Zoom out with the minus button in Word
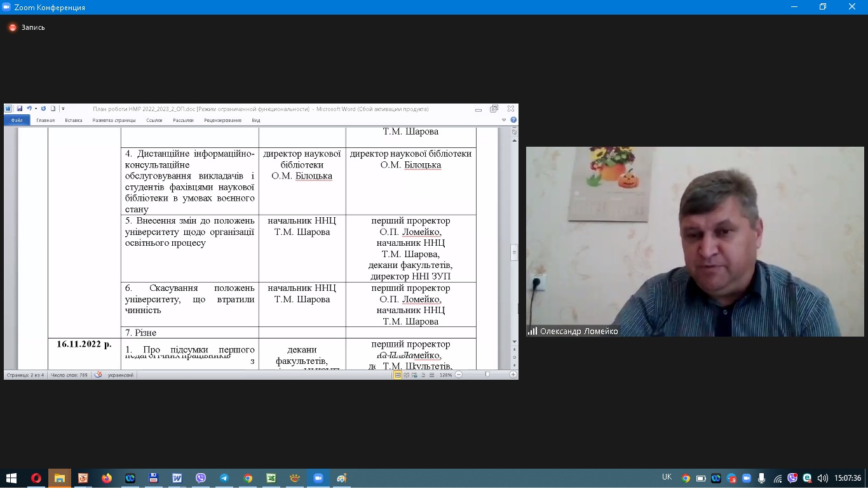Screen dimensions: 868x489 click(459, 375)
